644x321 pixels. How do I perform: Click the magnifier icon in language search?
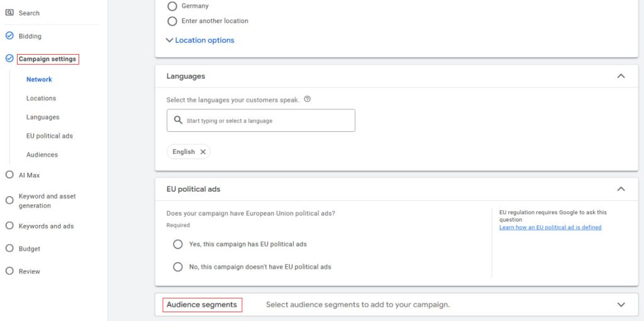[x=178, y=120]
